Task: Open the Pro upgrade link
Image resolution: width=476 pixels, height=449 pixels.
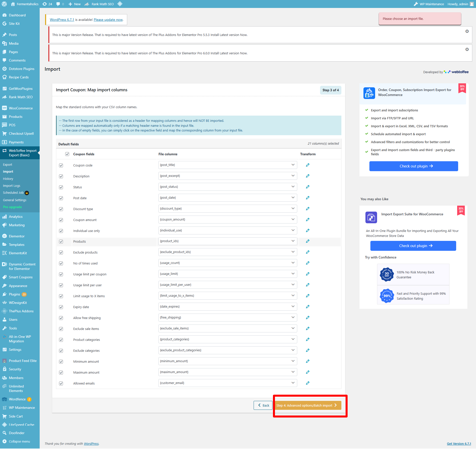Action: coord(12,207)
